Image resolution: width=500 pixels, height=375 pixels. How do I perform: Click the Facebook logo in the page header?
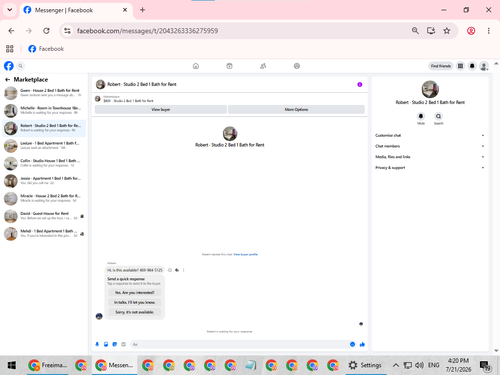point(9,66)
